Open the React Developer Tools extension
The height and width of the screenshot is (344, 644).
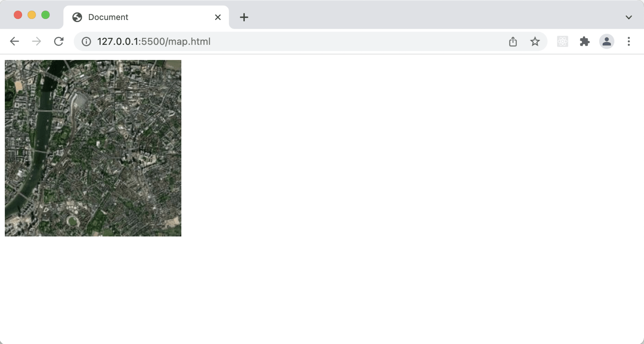coord(563,41)
